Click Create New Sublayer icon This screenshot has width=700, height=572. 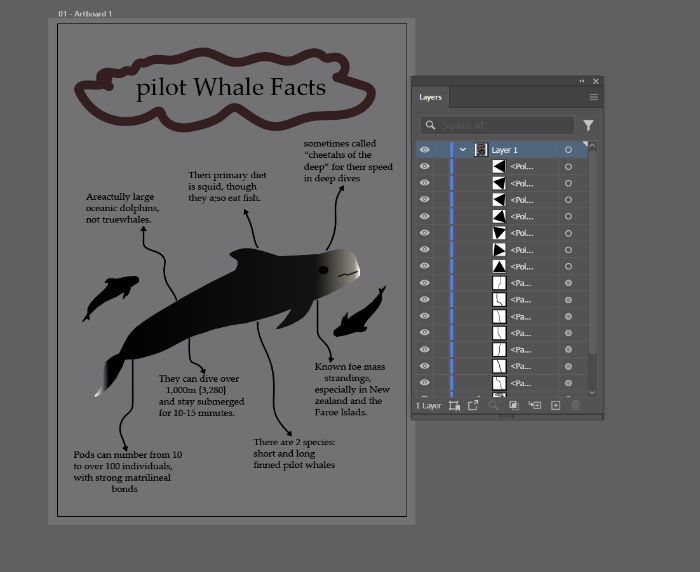coord(534,405)
